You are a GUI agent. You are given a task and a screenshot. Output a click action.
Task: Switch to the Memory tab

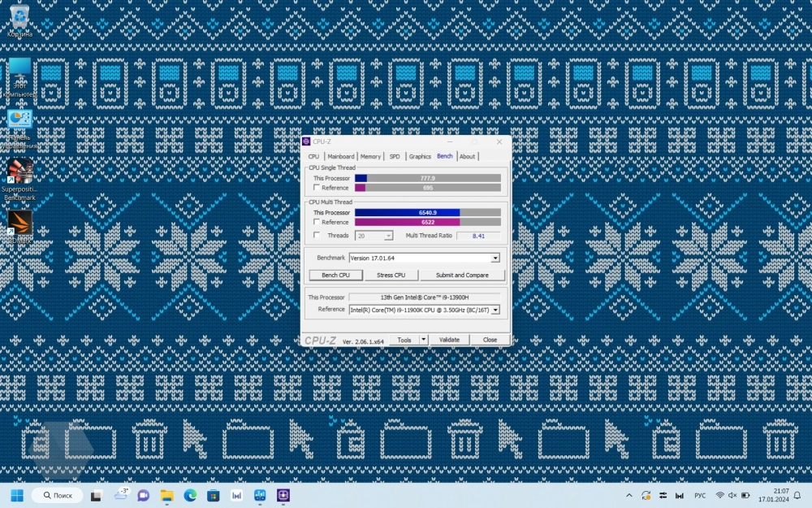click(370, 156)
